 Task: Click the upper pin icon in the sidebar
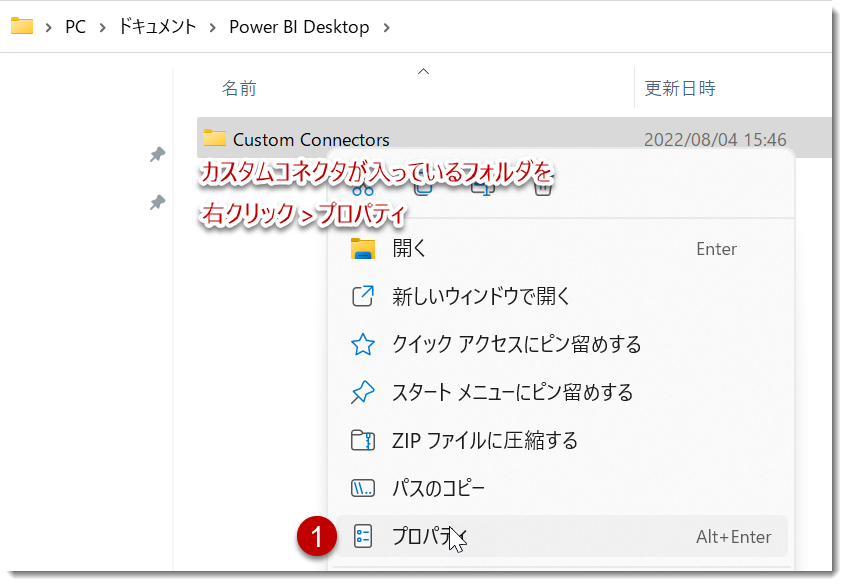(x=157, y=154)
